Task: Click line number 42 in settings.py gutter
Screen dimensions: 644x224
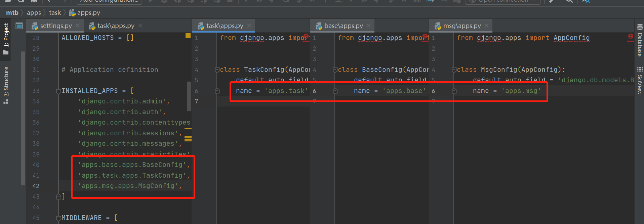Action: (36, 186)
